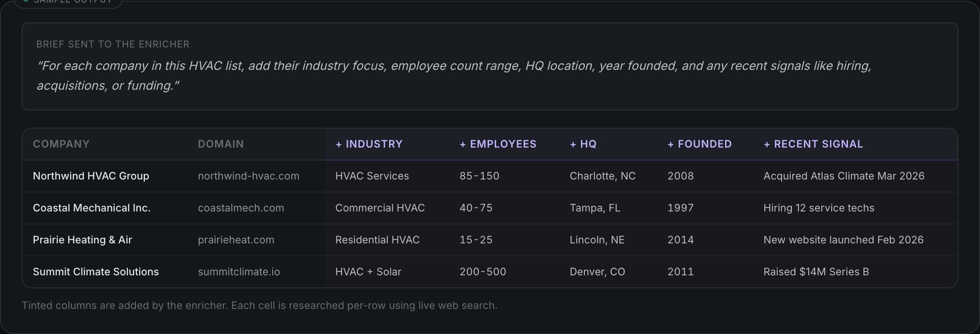The height and width of the screenshot is (334, 980).
Task: Click the COMPANY column header
Action: pos(61,144)
